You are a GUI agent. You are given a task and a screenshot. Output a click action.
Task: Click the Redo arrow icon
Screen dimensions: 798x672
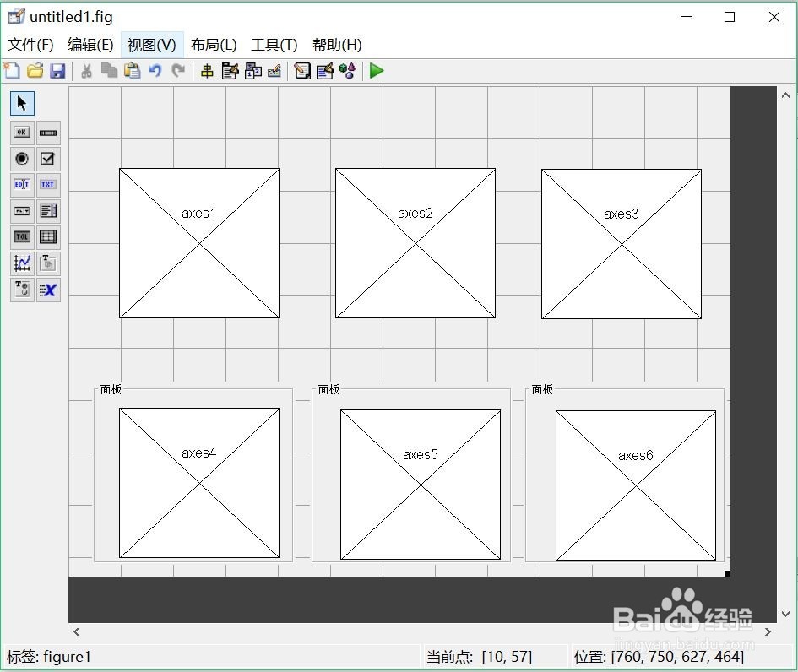pos(178,71)
